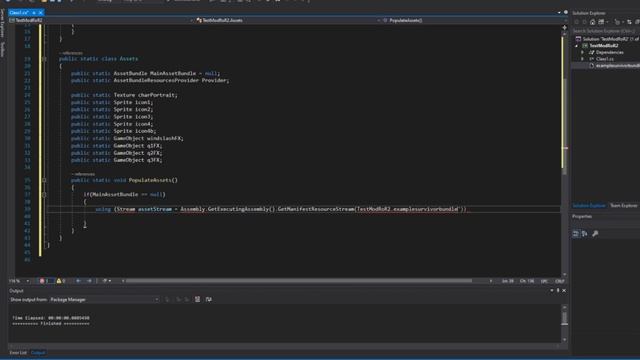Click the wrench Property Pages icon
The height and width of the screenshot is (360, 640).
(595, 233)
